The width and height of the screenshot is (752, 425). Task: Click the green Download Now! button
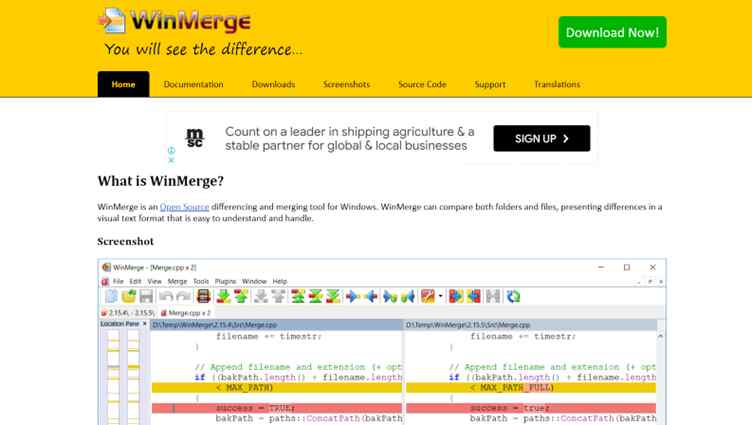pyautogui.click(x=612, y=32)
